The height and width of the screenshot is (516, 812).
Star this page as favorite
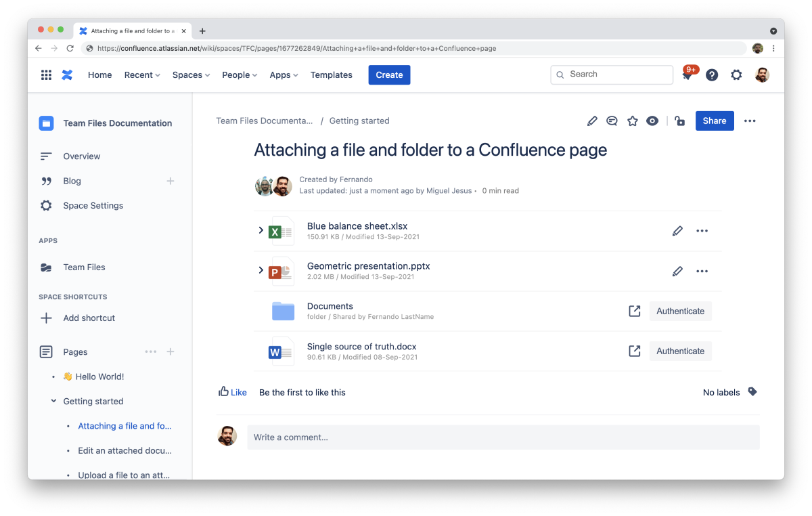pos(633,121)
